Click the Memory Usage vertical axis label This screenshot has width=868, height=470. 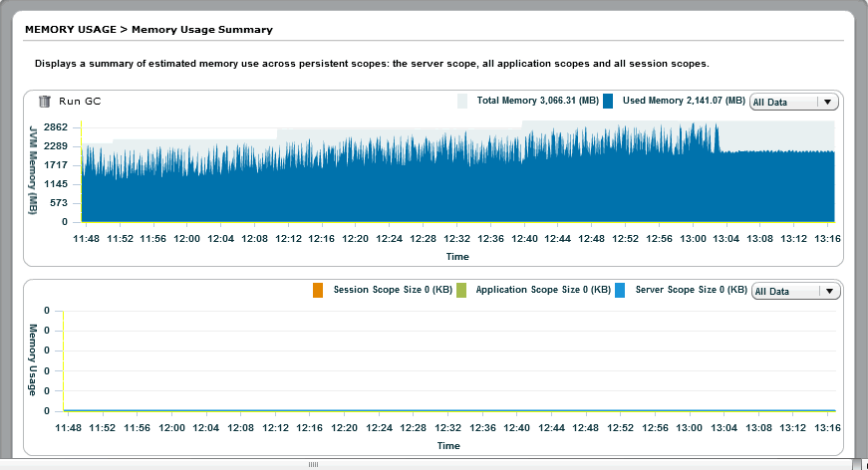point(33,359)
